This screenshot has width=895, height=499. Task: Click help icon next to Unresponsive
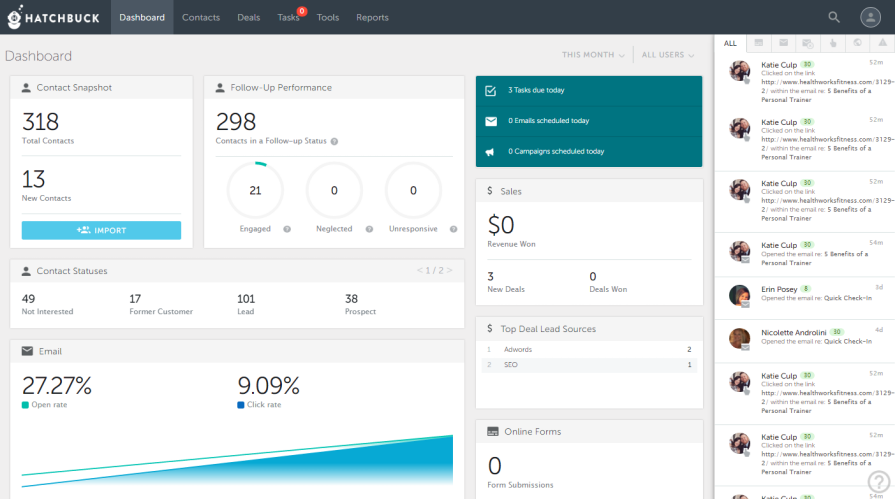click(x=451, y=229)
